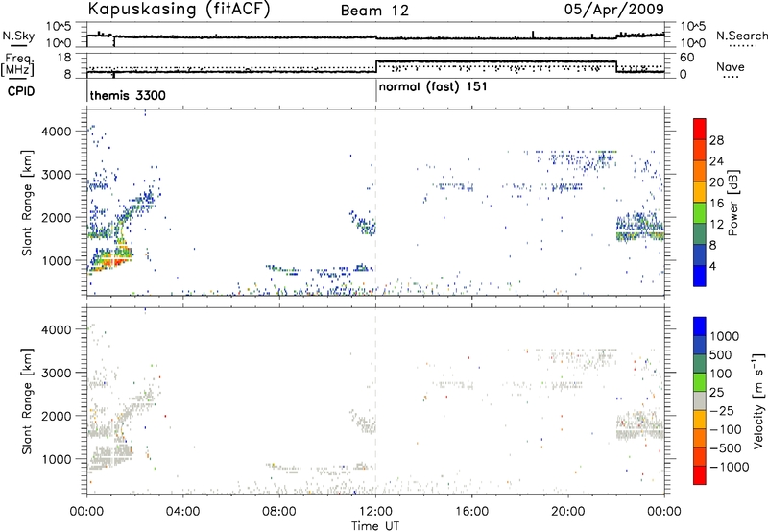Click the '-1000' Velocity colorbar value

pyautogui.click(x=730, y=467)
